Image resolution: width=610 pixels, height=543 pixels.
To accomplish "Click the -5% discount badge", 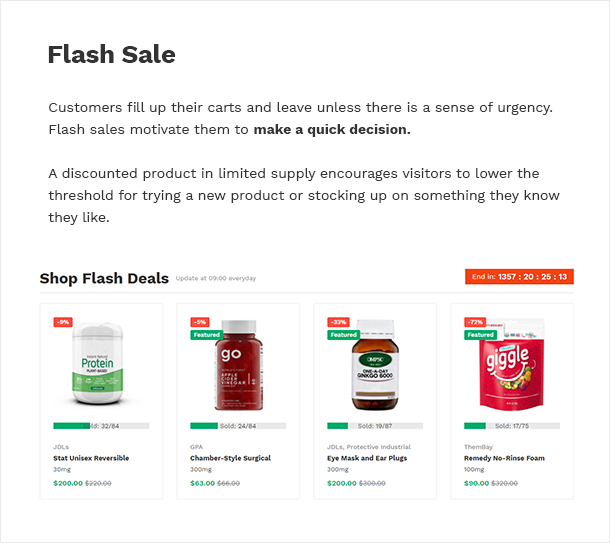I will [x=200, y=322].
